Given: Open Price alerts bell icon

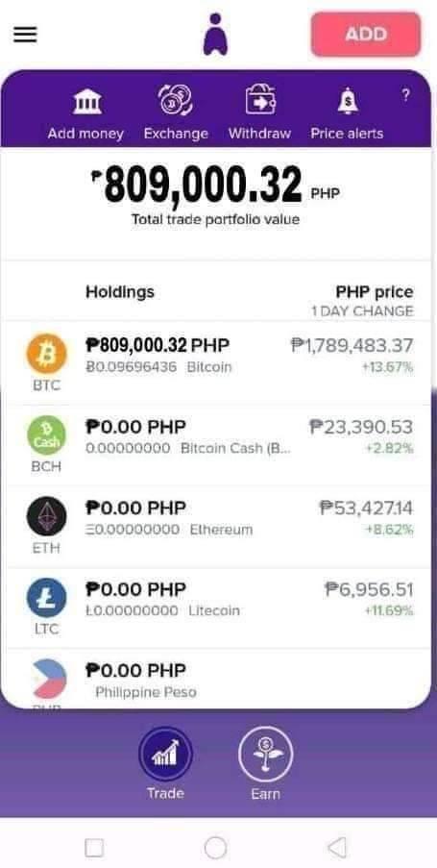Looking at the screenshot, I should [x=348, y=101].
